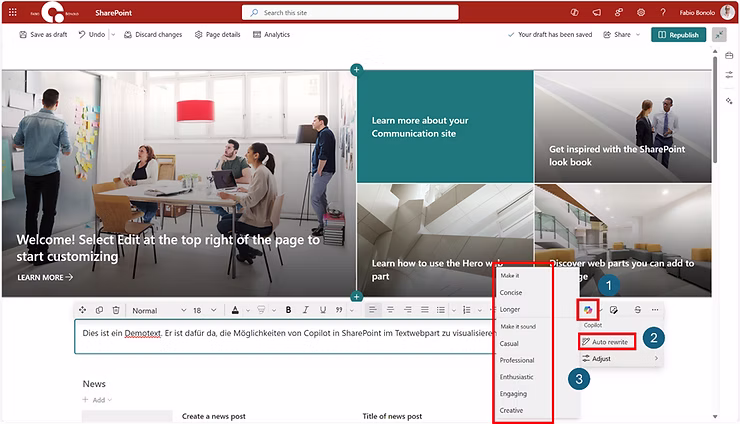740x424 pixels.
Task: Open the Normal paragraph style dropdown
Action: coord(159,310)
